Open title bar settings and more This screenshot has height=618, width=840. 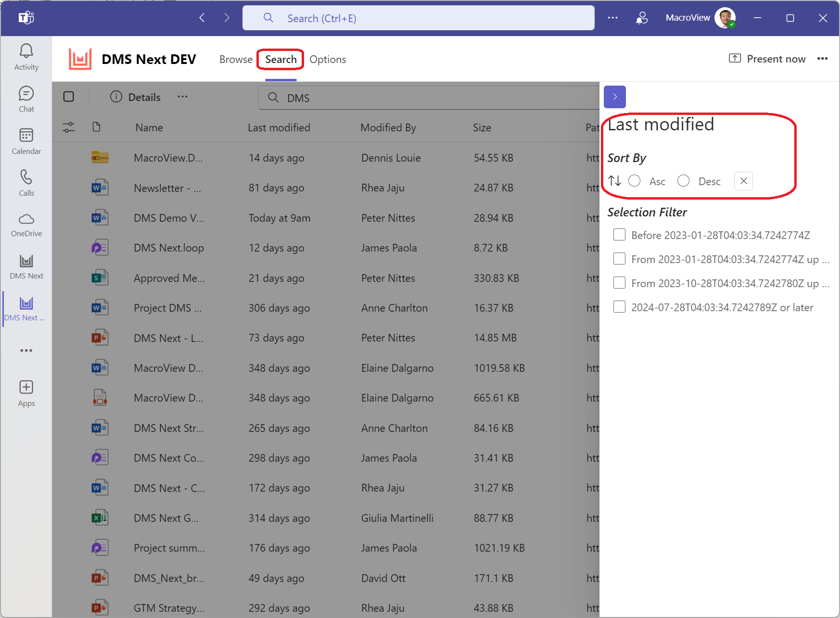click(x=612, y=18)
